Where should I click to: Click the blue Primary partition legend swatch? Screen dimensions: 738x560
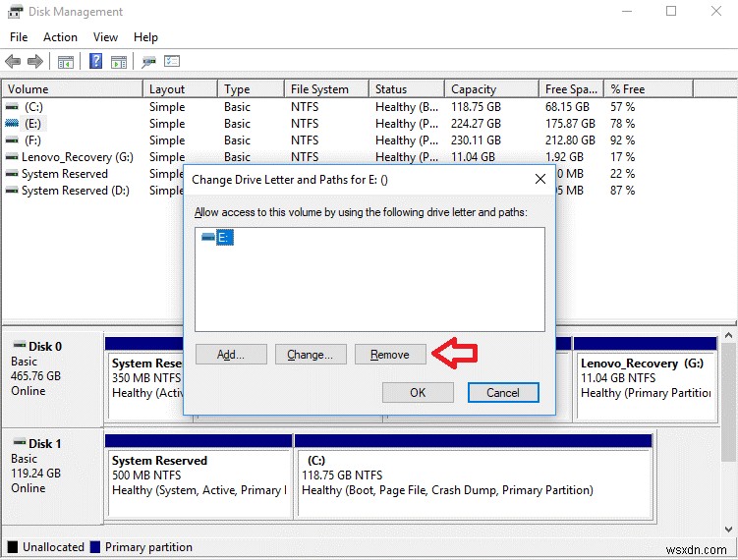(x=95, y=547)
